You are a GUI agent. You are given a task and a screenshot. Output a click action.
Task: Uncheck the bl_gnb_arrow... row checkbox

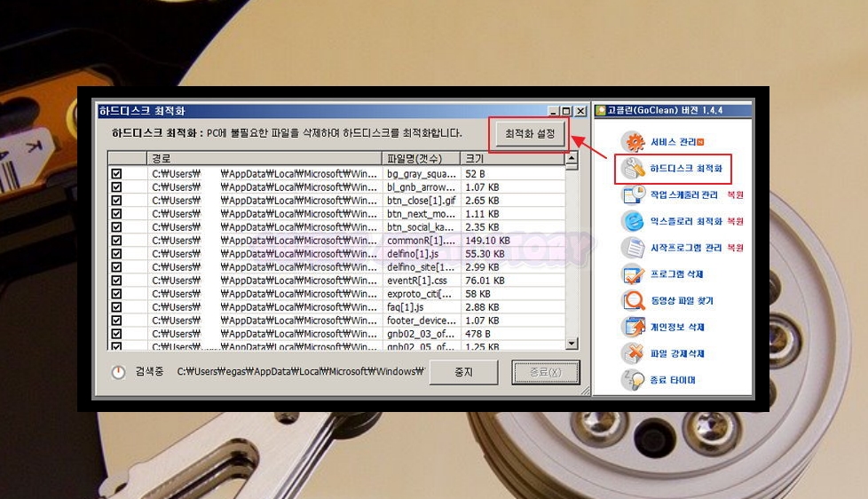tap(116, 186)
